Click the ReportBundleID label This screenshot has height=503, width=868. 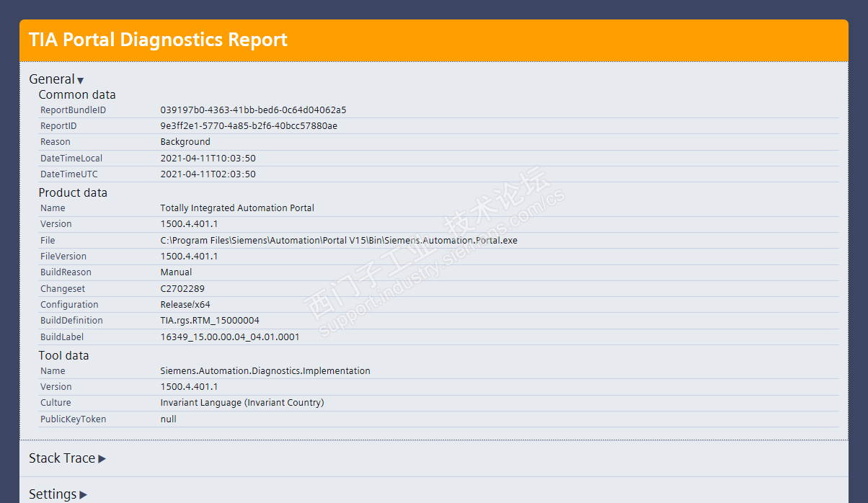click(73, 110)
